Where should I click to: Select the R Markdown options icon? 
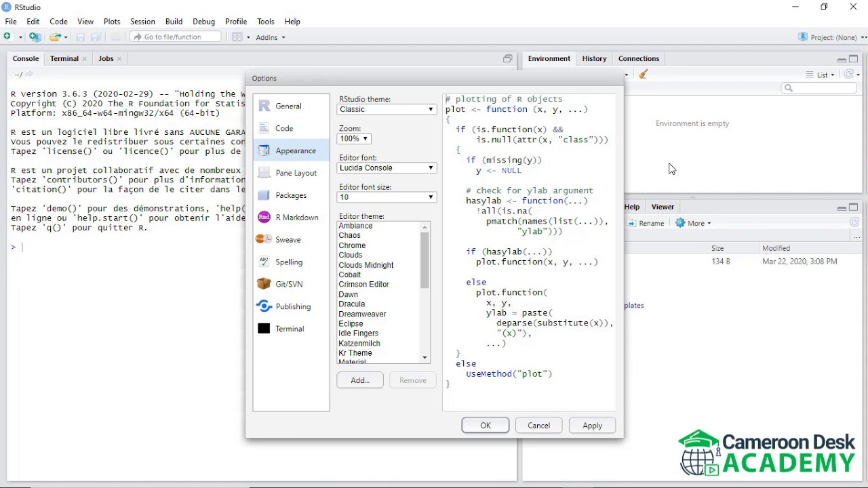point(264,218)
